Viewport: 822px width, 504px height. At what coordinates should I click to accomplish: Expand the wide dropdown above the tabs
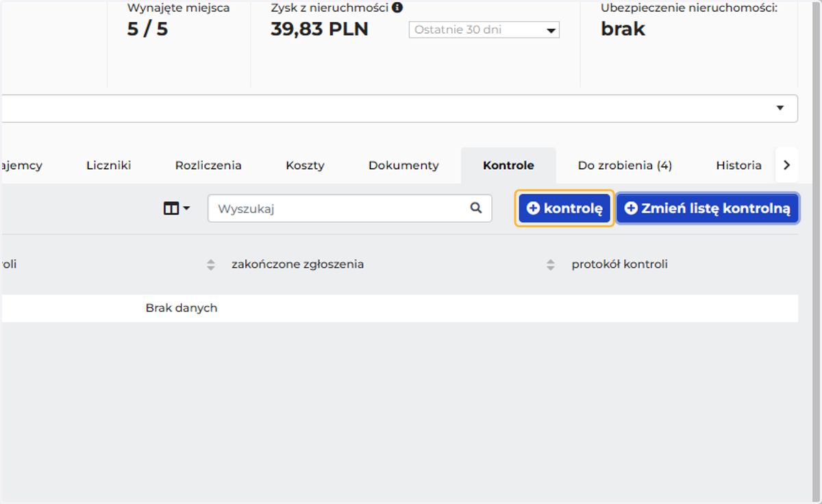point(399,108)
